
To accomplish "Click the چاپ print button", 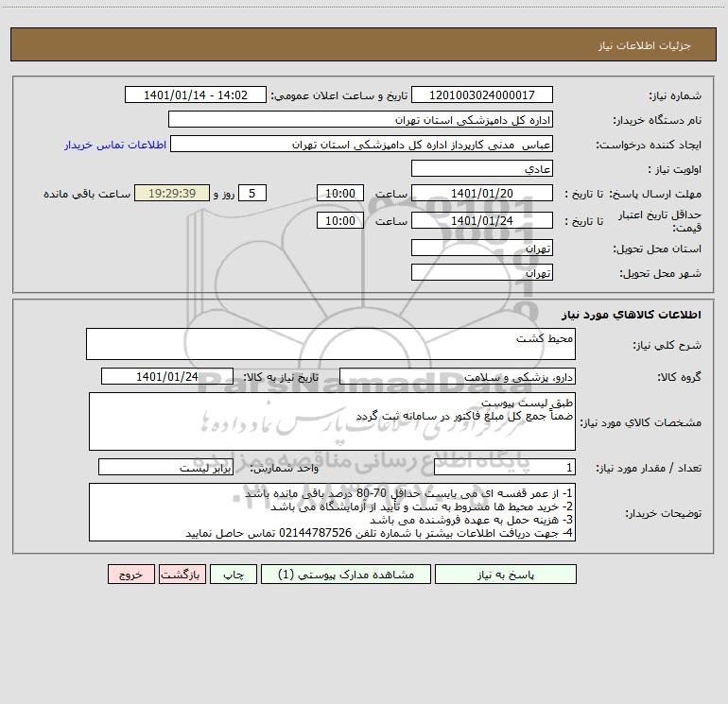I will point(234,575).
